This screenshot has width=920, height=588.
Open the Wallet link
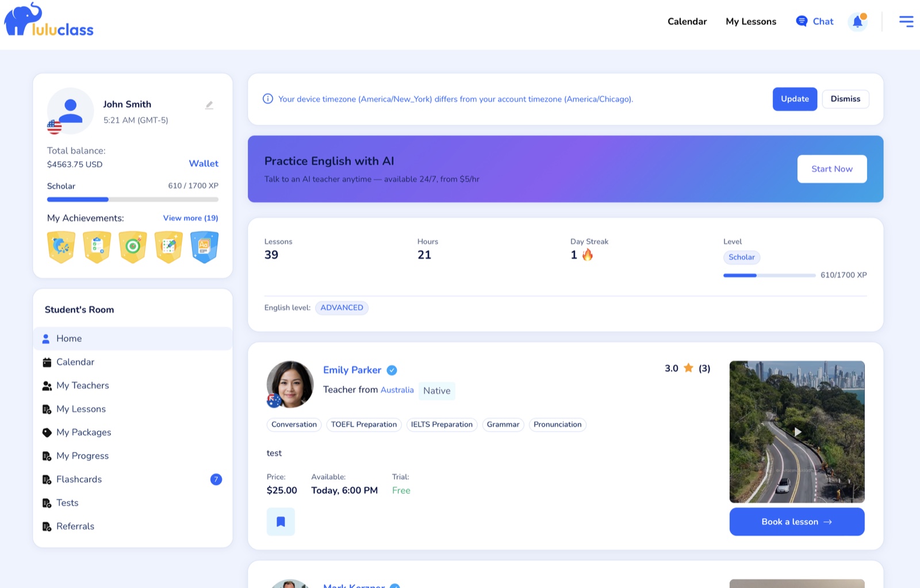pyautogui.click(x=204, y=163)
